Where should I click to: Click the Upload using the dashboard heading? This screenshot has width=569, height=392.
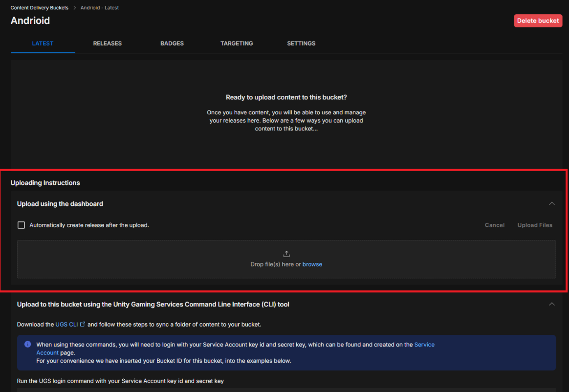[60, 204]
